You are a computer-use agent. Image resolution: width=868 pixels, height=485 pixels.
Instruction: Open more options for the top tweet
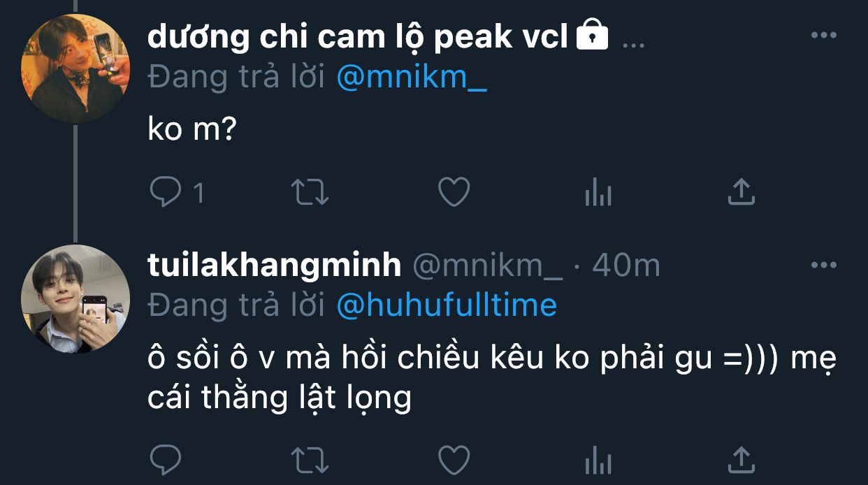pyautogui.click(x=823, y=36)
